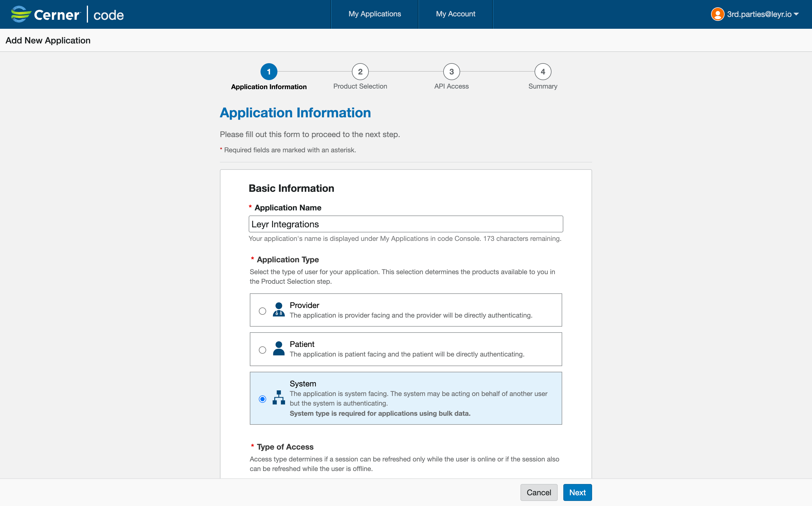The image size is (812, 506).
Task: Click the Application Name input field
Action: (x=406, y=224)
